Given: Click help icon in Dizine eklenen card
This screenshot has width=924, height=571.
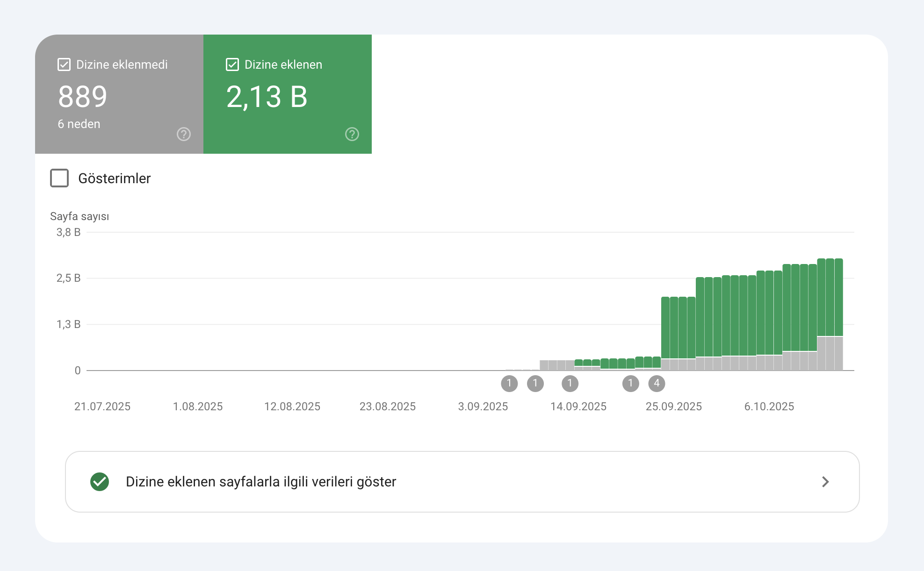Looking at the screenshot, I should click(352, 134).
